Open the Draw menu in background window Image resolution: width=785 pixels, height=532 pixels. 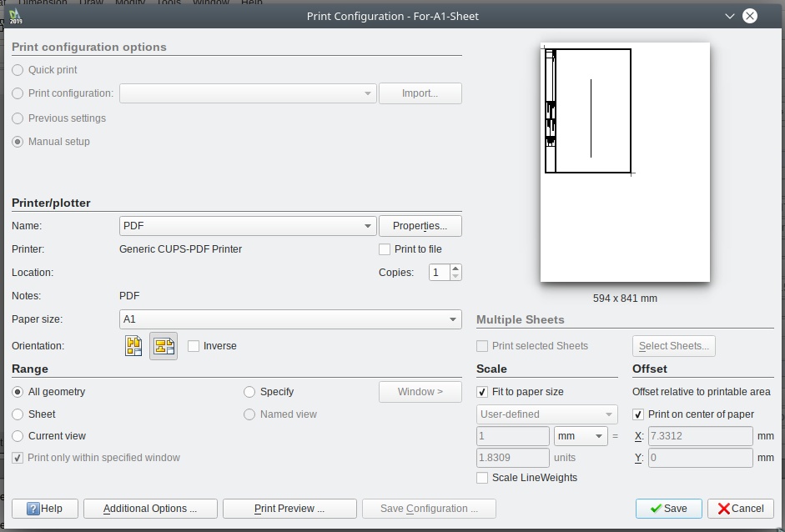point(91,3)
